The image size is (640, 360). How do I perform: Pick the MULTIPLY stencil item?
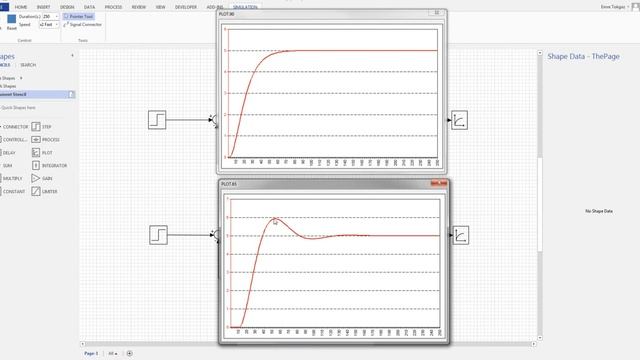tap(11, 178)
